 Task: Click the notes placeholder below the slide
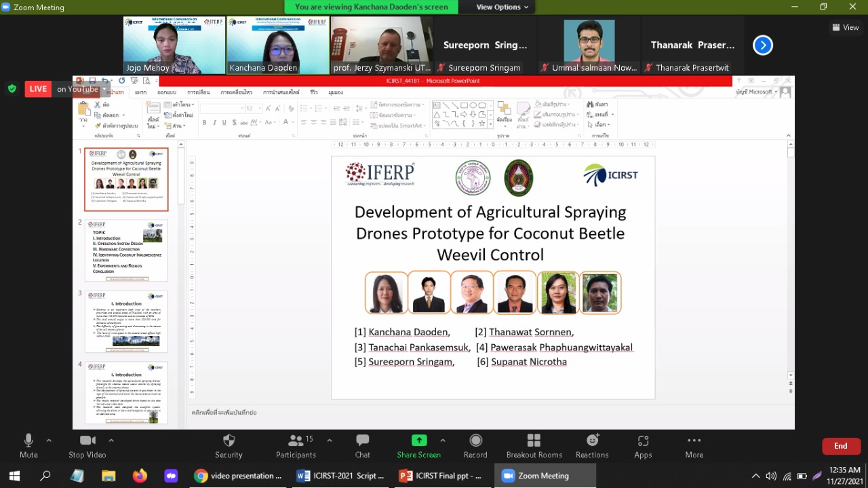224,412
